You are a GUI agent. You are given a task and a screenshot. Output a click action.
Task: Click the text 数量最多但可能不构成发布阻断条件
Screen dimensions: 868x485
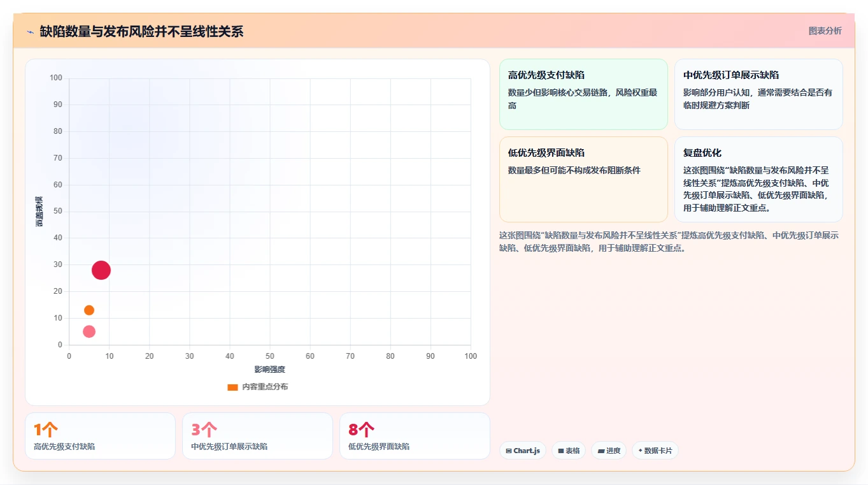[574, 171]
